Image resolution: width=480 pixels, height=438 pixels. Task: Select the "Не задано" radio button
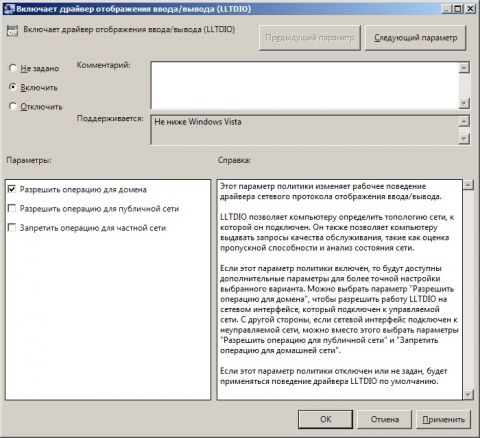[x=13, y=68]
